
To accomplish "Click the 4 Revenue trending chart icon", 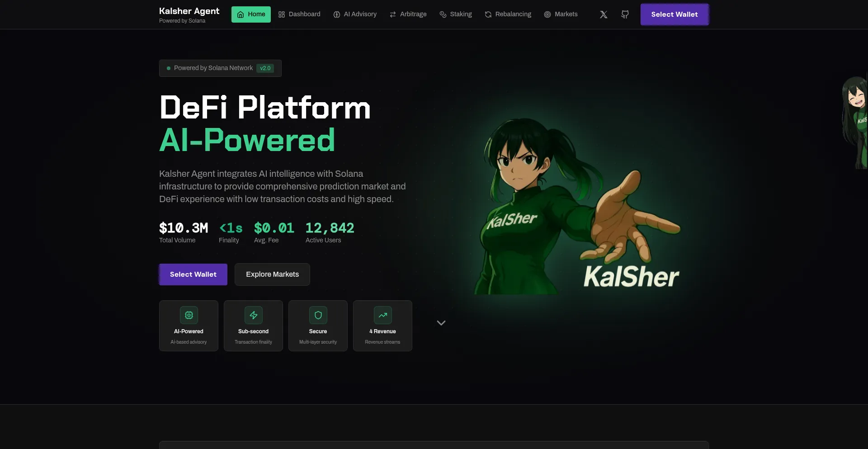I will (382, 316).
